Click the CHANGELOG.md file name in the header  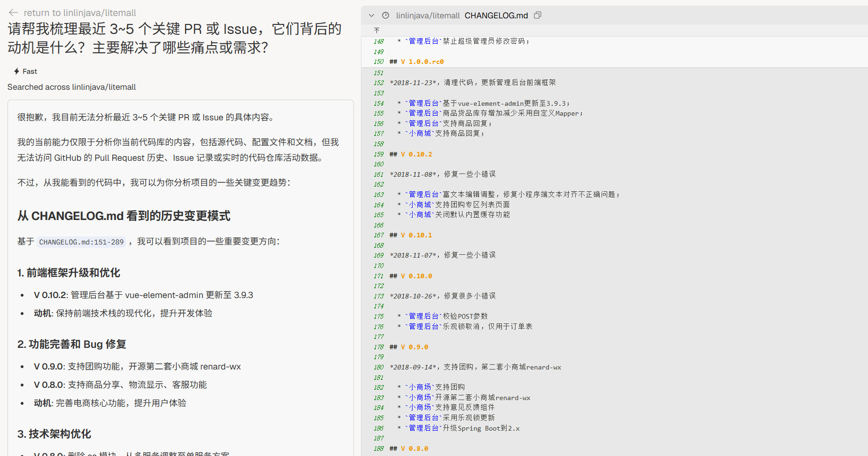(496, 16)
